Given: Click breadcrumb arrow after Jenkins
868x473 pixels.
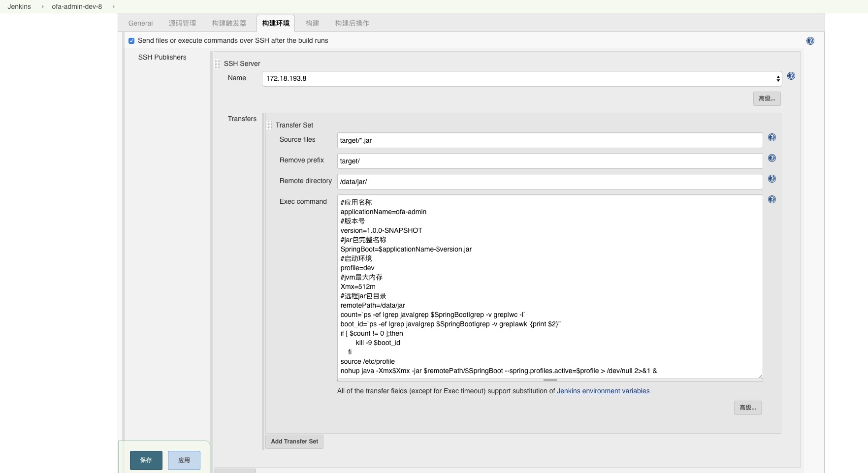Looking at the screenshot, I should pos(42,6).
